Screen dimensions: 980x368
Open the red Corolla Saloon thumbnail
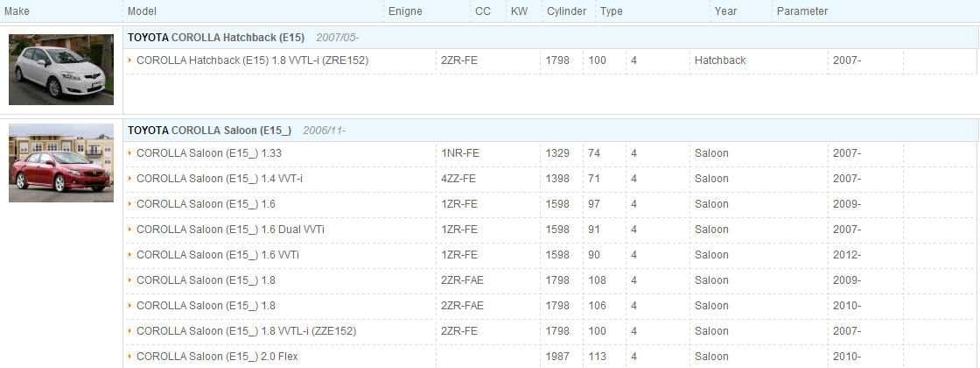click(61, 163)
